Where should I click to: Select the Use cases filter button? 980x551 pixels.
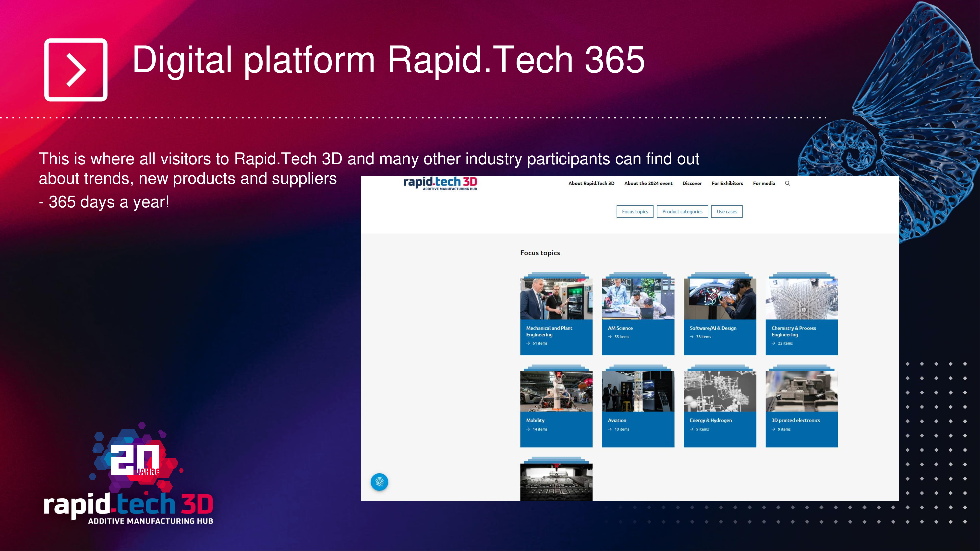(x=727, y=211)
